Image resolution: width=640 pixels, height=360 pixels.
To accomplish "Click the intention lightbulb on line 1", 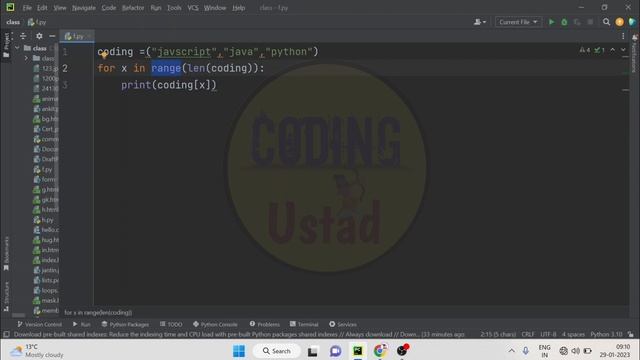I will [104, 55].
